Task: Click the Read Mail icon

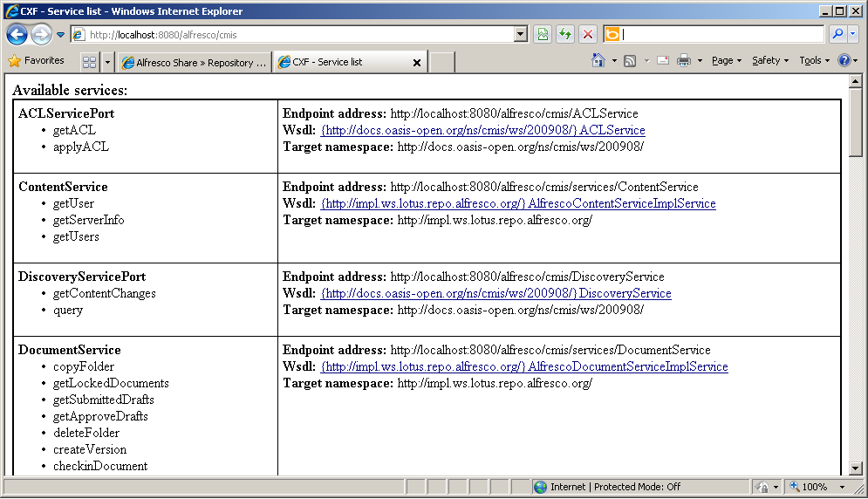Action: click(663, 60)
